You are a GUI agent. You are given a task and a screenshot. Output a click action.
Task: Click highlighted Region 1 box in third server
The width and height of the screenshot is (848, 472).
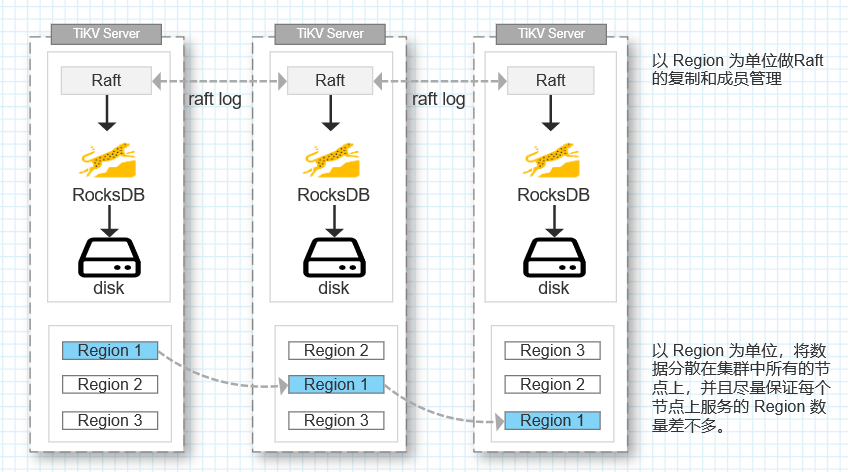tap(552, 421)
